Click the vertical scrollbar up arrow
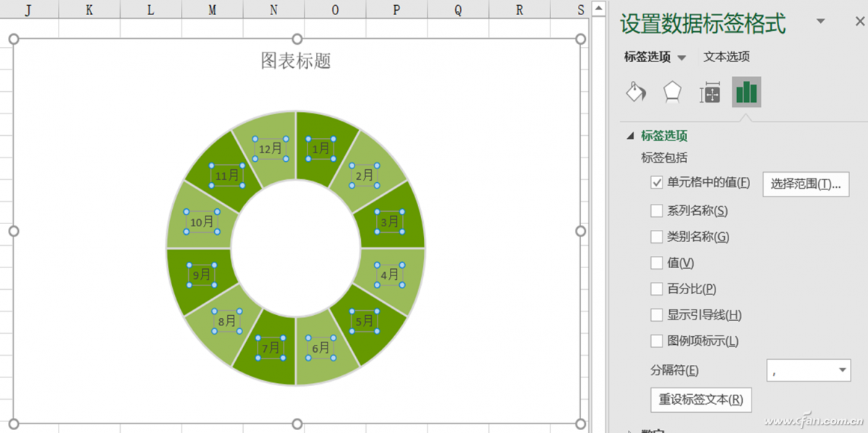Viewport: 868px width, 433px height. pos(598,8)
